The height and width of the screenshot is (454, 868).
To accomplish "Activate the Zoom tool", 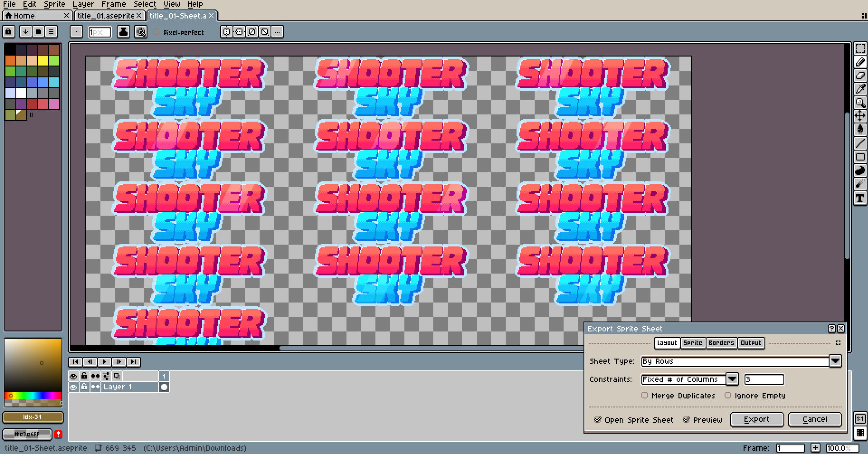I will [860, 103].
